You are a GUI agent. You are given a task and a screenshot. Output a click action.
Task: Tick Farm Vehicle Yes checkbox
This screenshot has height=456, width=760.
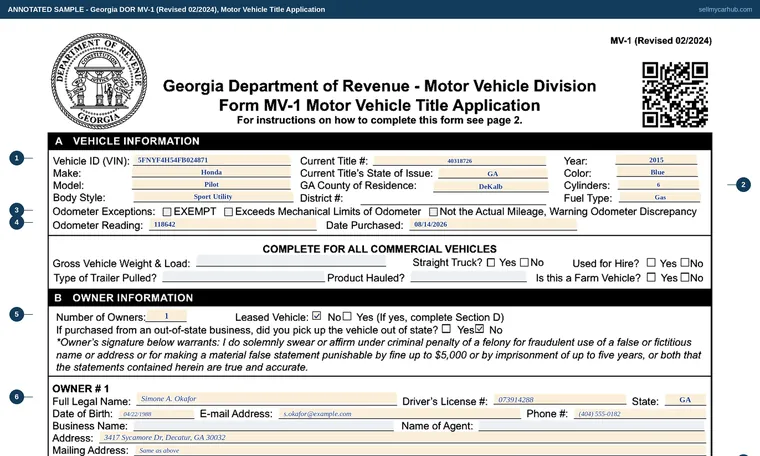(x=651, y=277)
